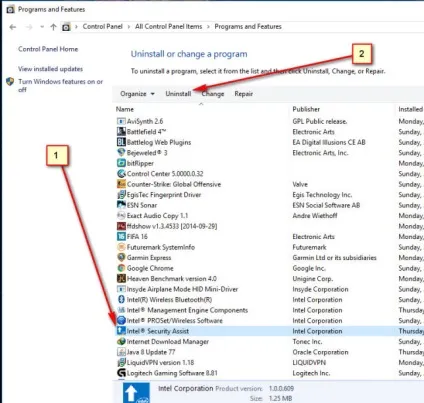Expand breadcrumb chevron after Control Panel
424x403 pixels.
point(129,27)
